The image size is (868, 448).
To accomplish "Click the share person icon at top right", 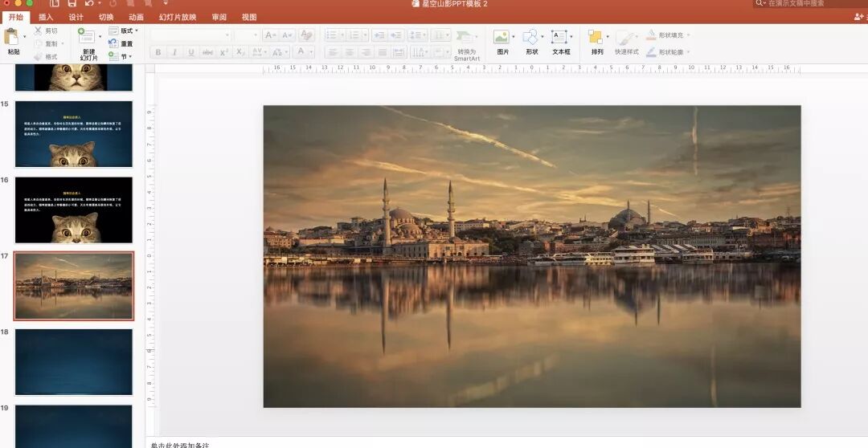I will click(x=858, y=17).
